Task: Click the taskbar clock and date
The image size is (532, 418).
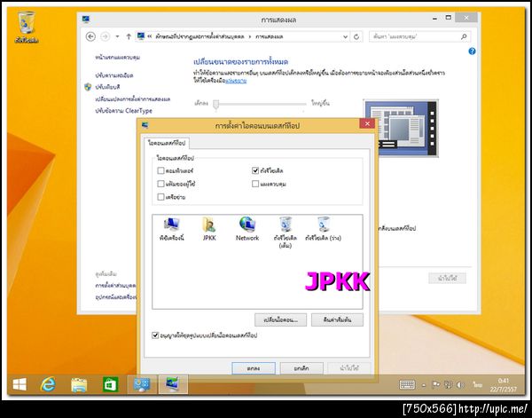Action: point(503,385)
